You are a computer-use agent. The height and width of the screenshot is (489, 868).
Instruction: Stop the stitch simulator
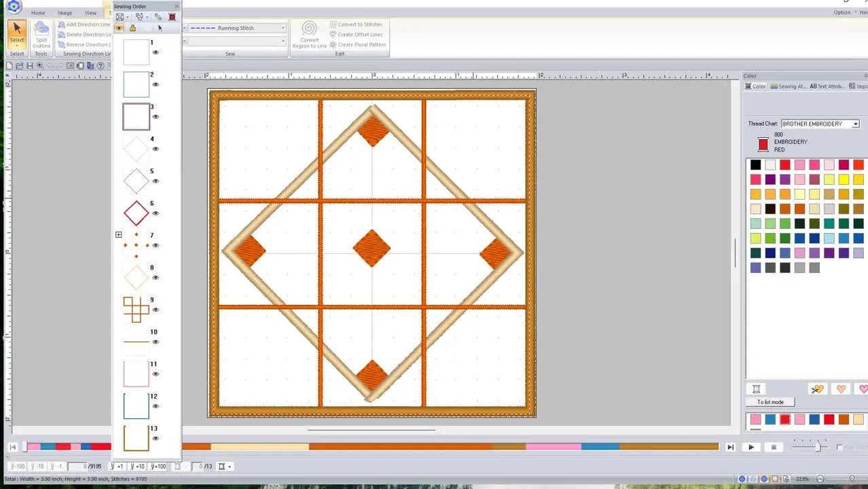[x=774, y=447]
